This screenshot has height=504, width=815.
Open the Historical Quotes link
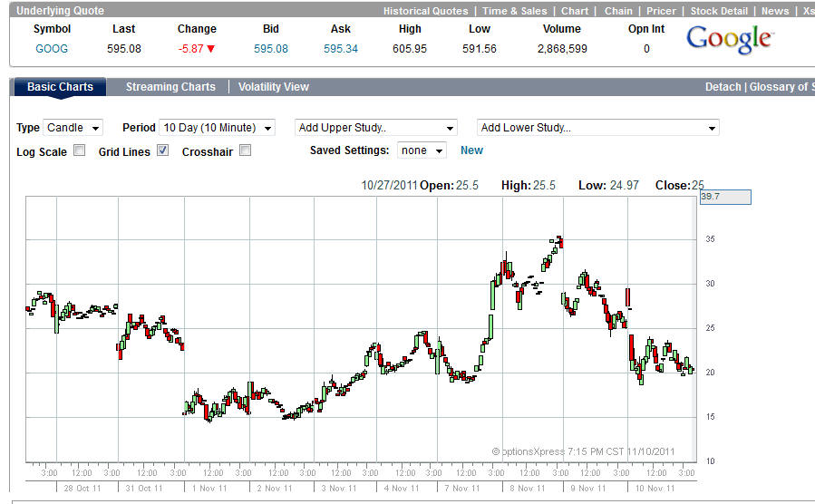[x=425, y=11]
